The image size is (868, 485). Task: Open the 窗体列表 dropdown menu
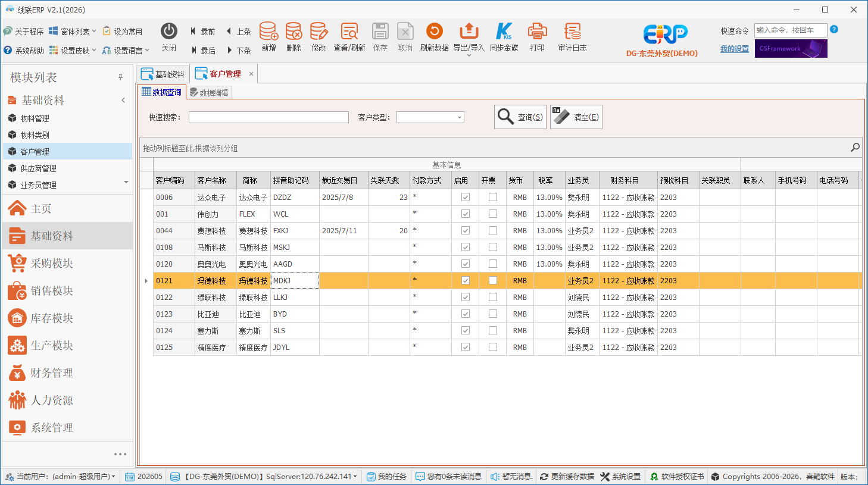[x=73, y=31]
